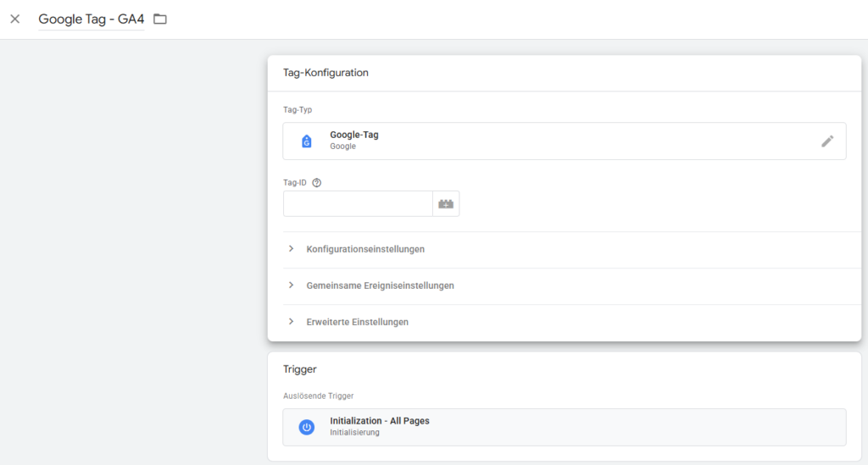Viewport: 868px width, 465px height.
Task: Click the Tag-Typ label
Action: coord(298,109)
